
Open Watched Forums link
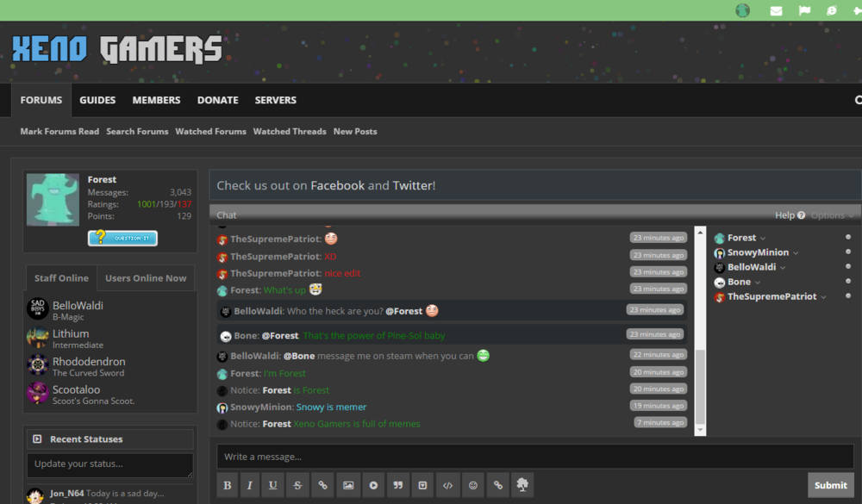point(210,131)
